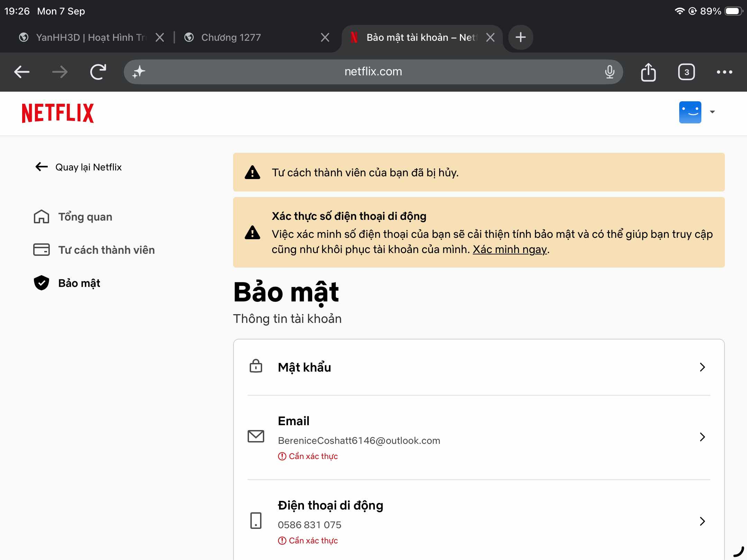
Task: Click the Wi-Fi status icon
Action: click(680, 11)
